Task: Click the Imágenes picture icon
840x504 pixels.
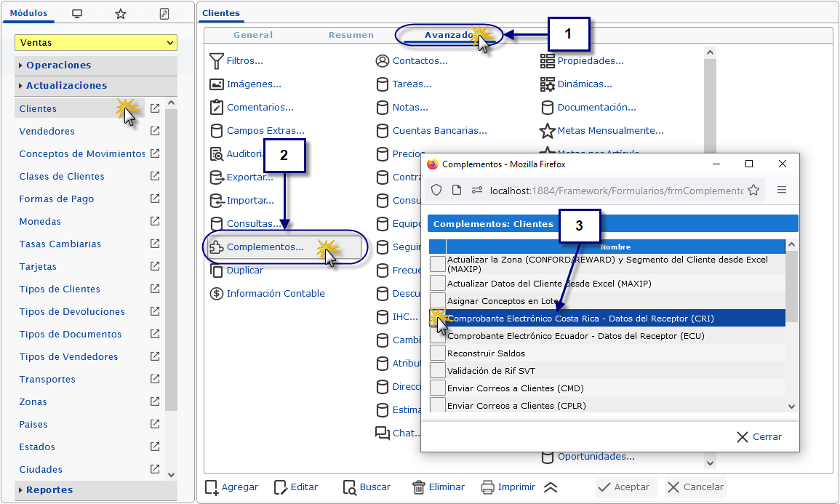Action: 216,84
